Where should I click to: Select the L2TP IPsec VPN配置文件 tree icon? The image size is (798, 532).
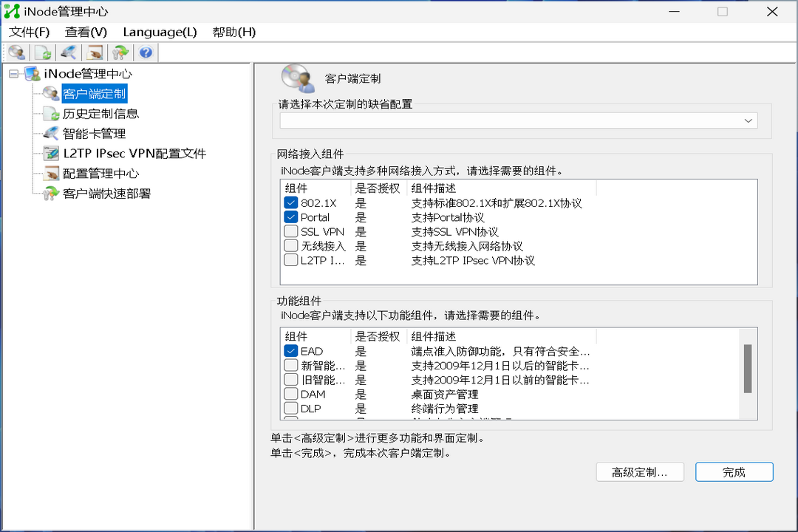pyautogui.click(x=50, y=154)
